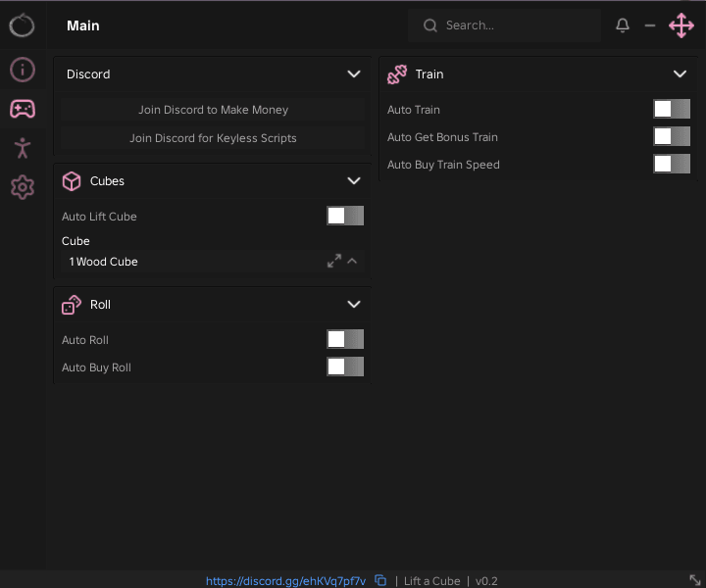Enable the Auto Buy Roll switch
Viewport: 706px width, 588px height.
[x=345, y=367]
